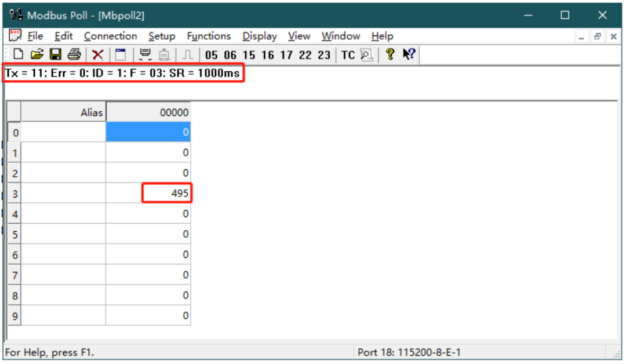
Task: Select the highlighted value cell in row 0
Action: 148,132
